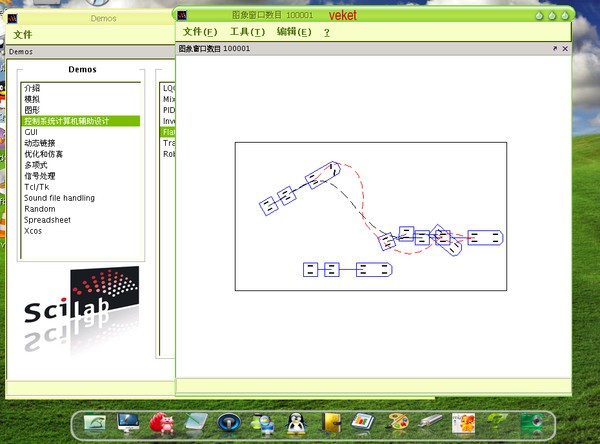Launch the penguin icon in the dock

[296, 423]
